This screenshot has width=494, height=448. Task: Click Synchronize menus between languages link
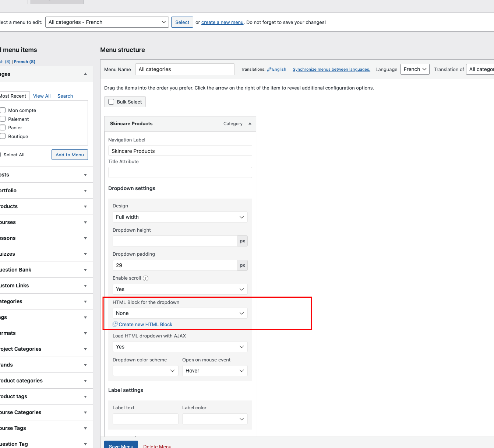pos(331,69)
